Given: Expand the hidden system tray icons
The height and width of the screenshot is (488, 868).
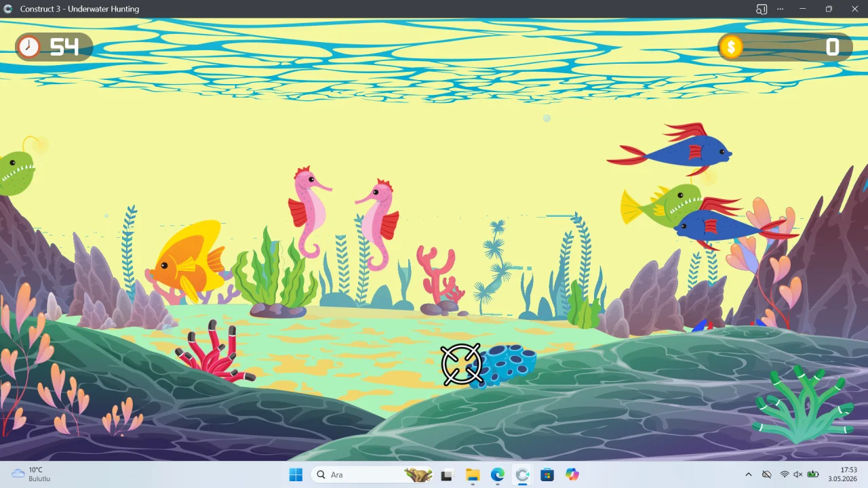Looking at the screenshot, I should (x=748, y=474).
